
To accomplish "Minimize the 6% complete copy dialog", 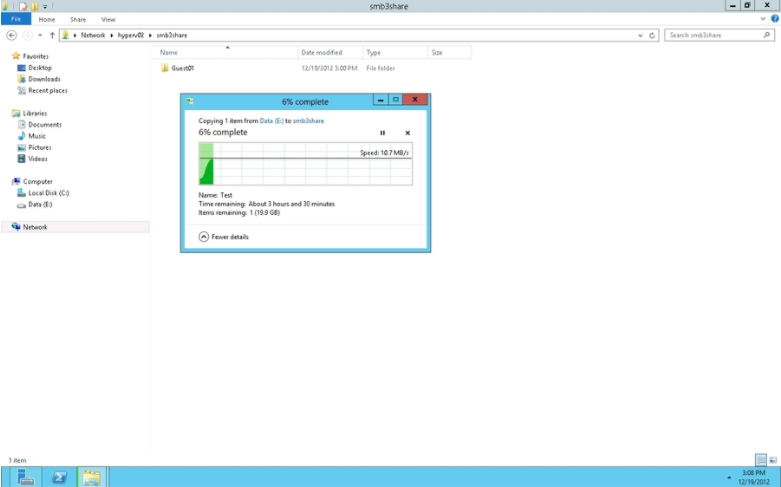I will [x=381, y=100].
